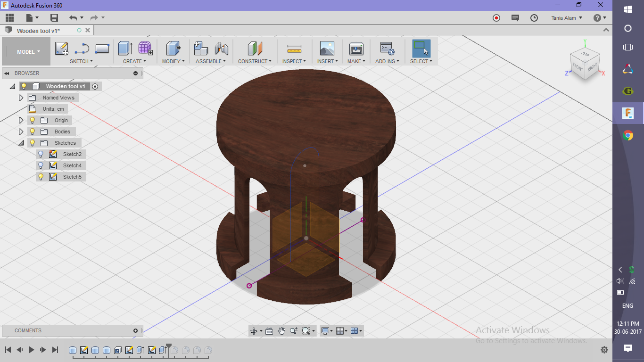Open the CONSTRUCT menu
This screenshot has height=362, width=644.
pos(255,61)
